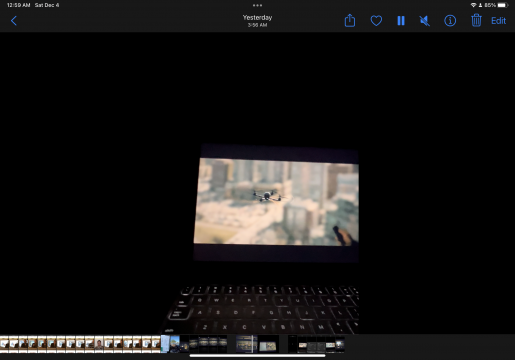Delete video with trash icon

(476, 21)
